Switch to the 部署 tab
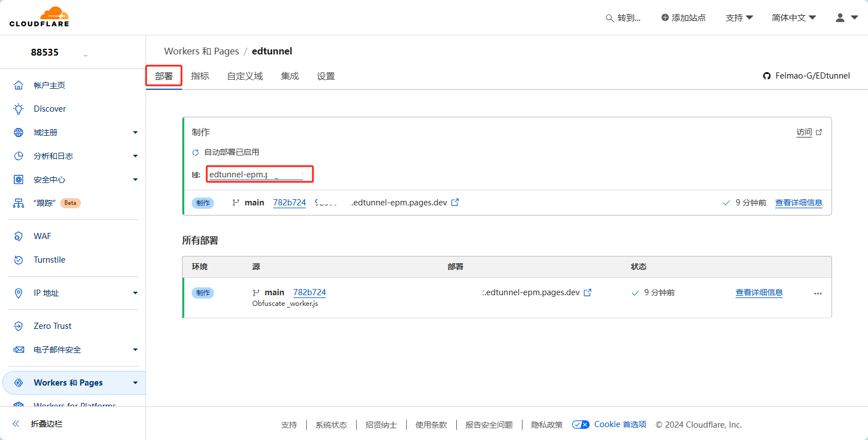Viewport: 868px width, 440px height. coord(164,76)
